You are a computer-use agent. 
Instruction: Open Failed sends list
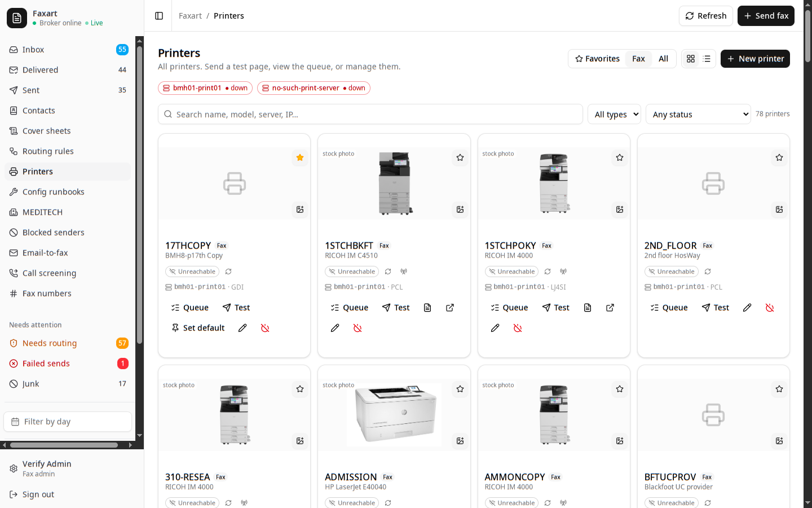tap(68, 364)
